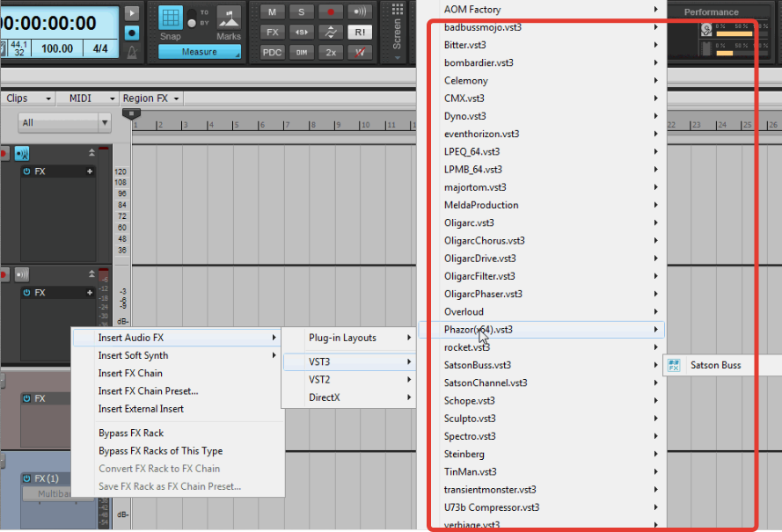Image resolution: width=782 pixels, height=532 pixels.
Task: Expand the DirectX submenu
Action: click(x=349, y=397)
